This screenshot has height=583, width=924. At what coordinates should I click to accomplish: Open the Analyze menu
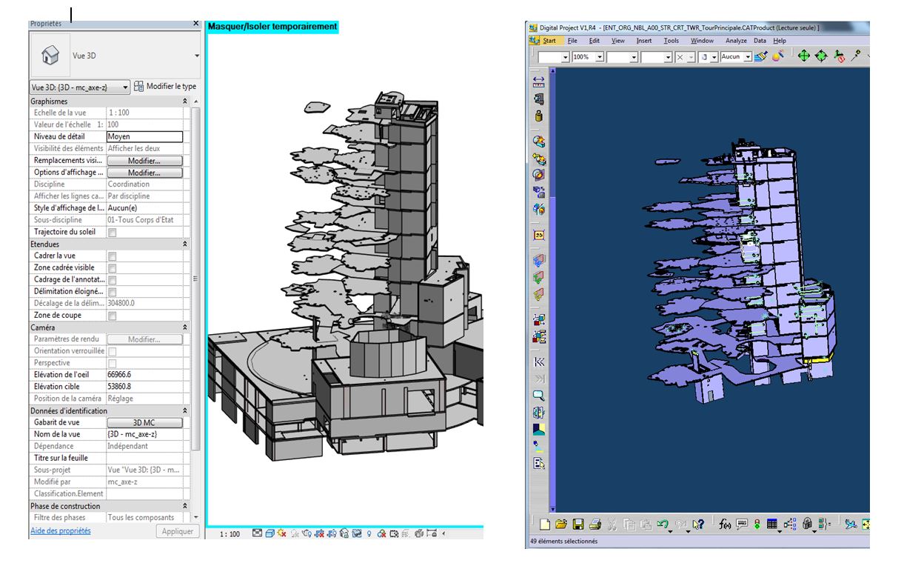(x=736, y=41)
